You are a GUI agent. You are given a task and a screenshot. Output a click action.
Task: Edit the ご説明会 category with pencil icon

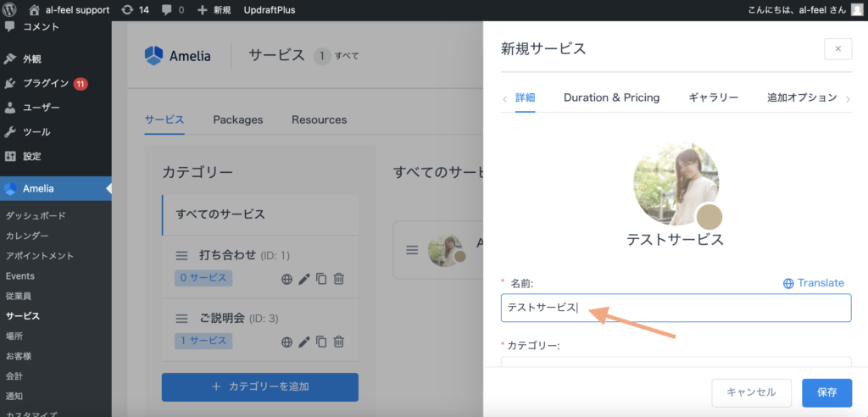coord(304,342)
